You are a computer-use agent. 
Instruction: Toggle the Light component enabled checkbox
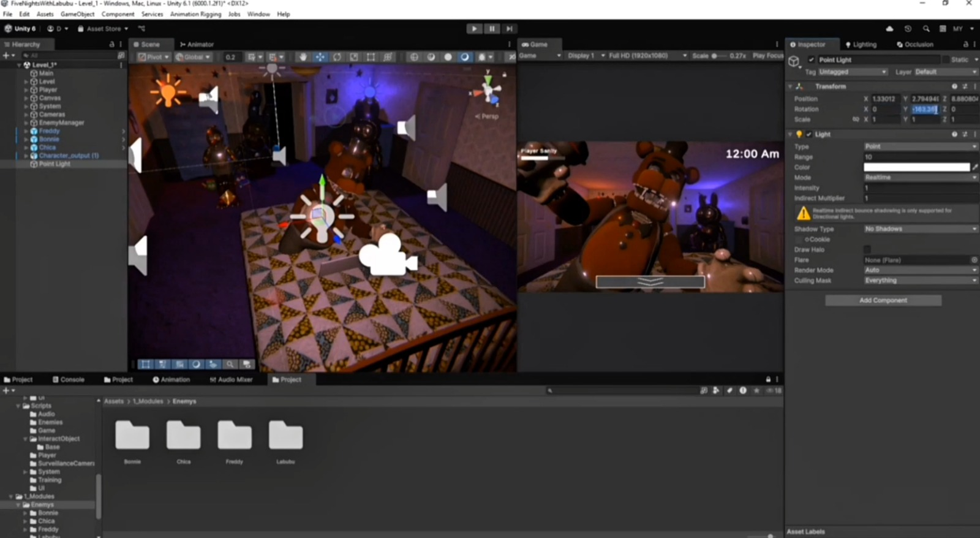(809, 134)
